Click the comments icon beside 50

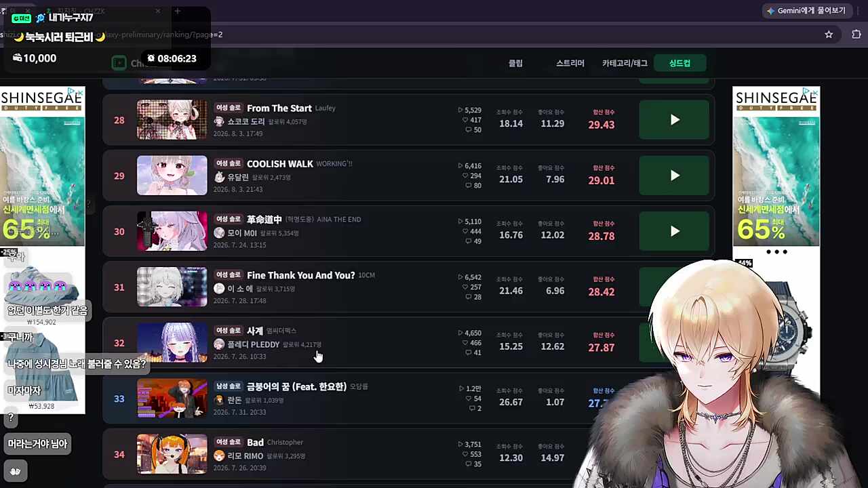(x=469, y=130)
